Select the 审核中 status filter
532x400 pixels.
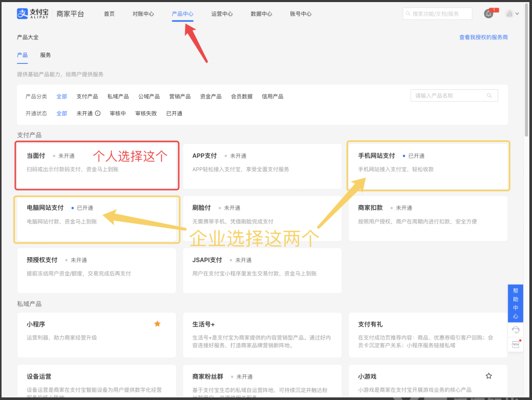pyautogui.click(x=118, y=113)
